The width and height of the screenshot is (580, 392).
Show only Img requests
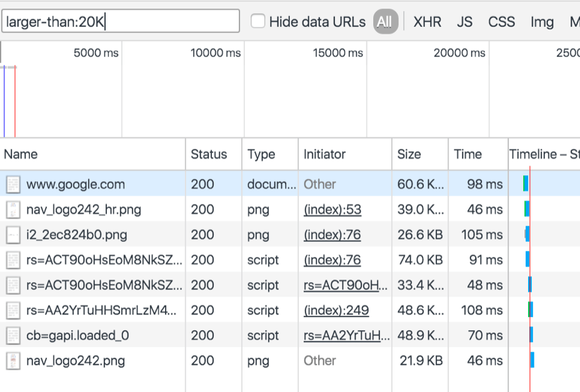(542, 22)
